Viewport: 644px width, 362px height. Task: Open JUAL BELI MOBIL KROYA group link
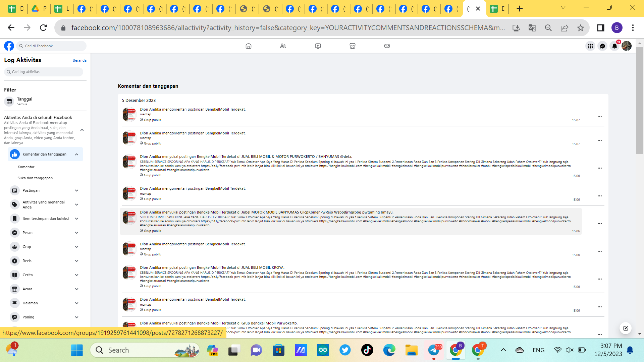coord(263,267)
